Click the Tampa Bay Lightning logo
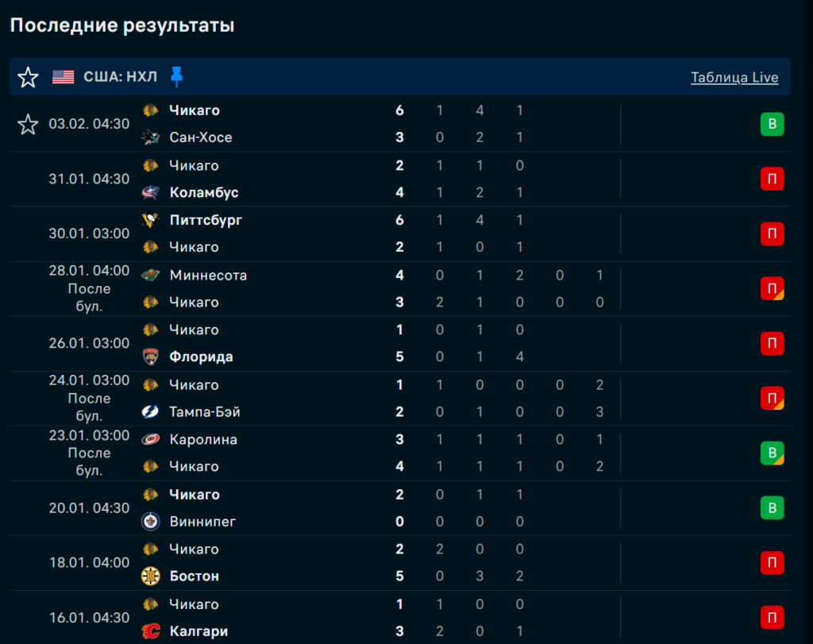Screen dimensions: 813x644 point(150,412)
